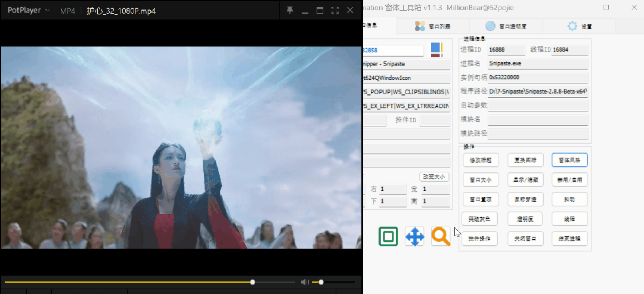Screen dimensions: 644x294
Task: Click the 修改标题 button
Action: point(481,160)
